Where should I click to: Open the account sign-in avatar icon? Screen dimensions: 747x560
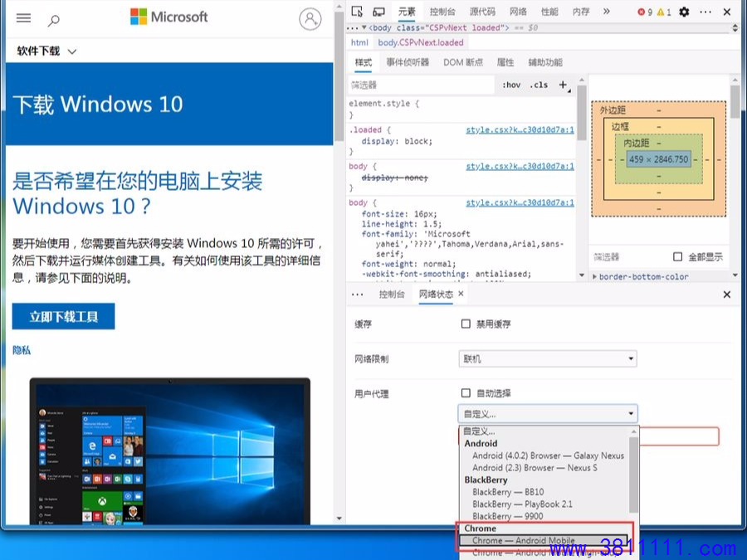pyautogui.click(x=310, y=18)
